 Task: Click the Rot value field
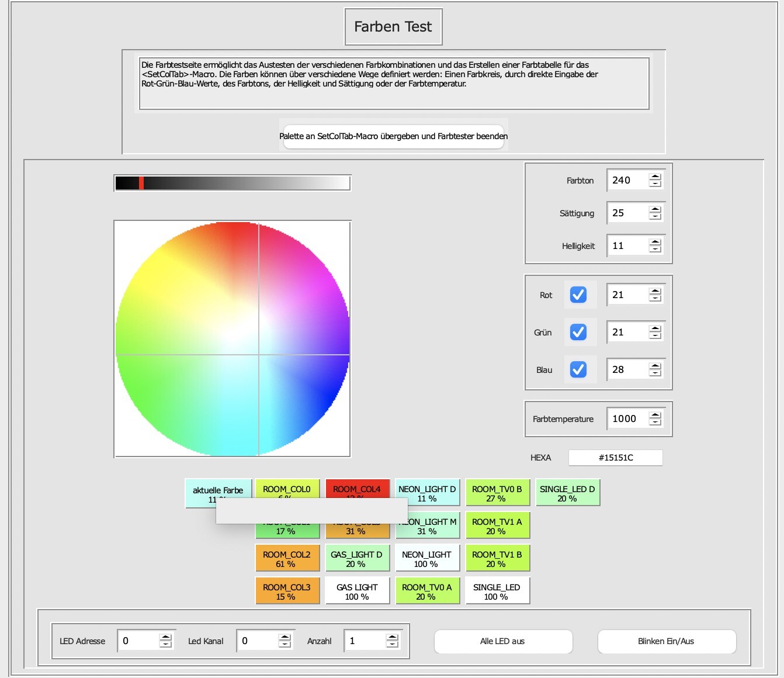(x=628, y=295)
